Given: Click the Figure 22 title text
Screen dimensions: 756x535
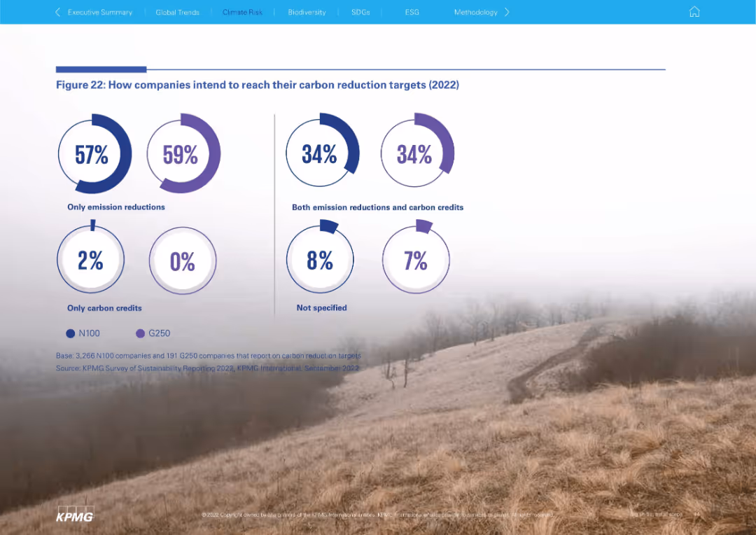Looking at the screenshot, I should 258,85.
